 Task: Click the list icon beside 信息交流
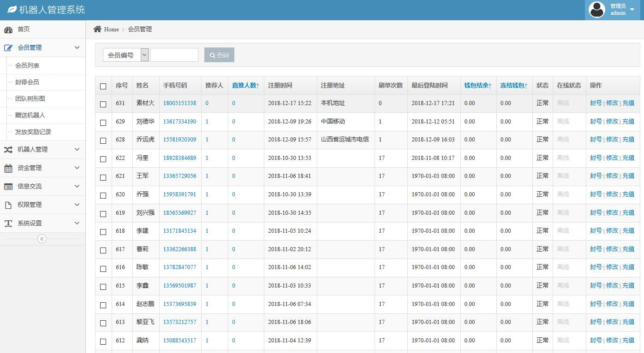point(8,187)
